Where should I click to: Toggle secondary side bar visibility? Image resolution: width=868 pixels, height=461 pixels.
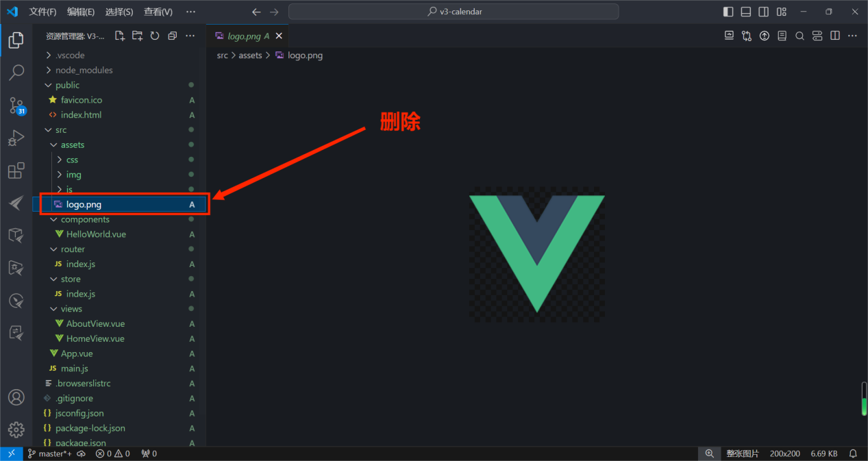pyautogui.click(x=764, y=12)
